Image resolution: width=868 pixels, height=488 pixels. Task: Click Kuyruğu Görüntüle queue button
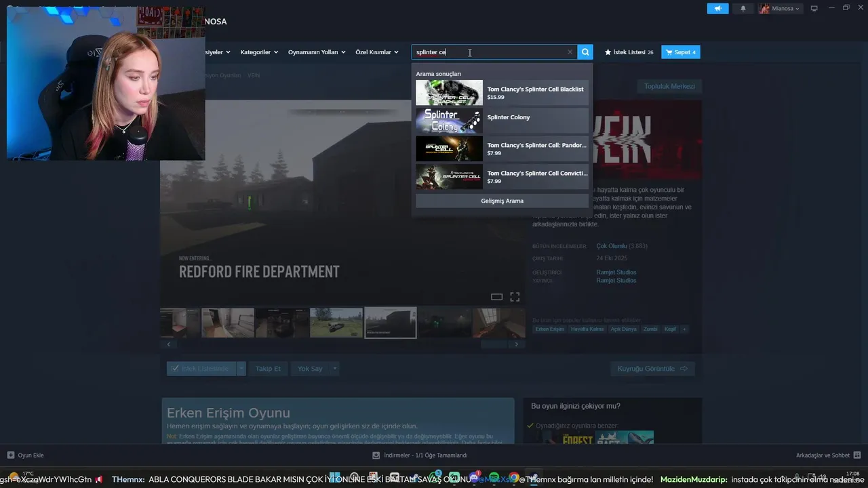(x=652, y=369)
